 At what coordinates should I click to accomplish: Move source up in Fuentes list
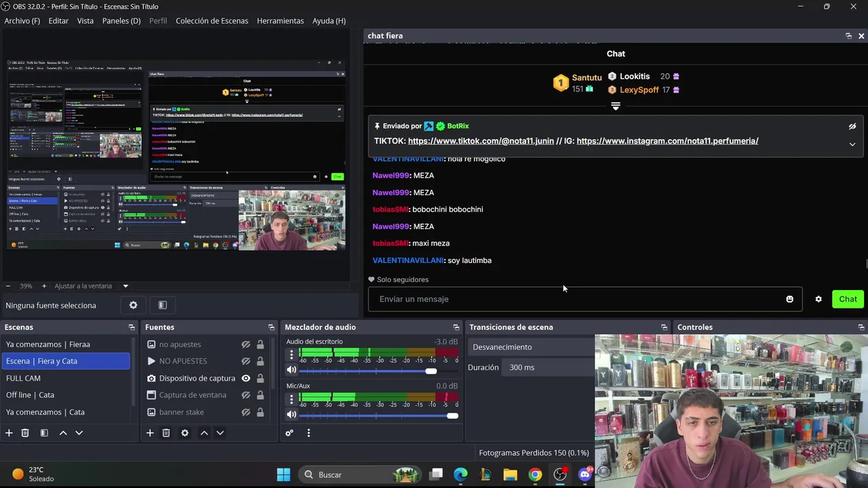tap(204, 433)
